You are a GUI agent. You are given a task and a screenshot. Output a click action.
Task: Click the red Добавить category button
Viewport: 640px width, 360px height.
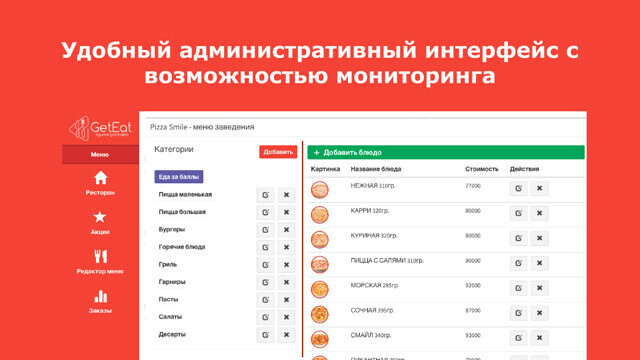[278, 152]
